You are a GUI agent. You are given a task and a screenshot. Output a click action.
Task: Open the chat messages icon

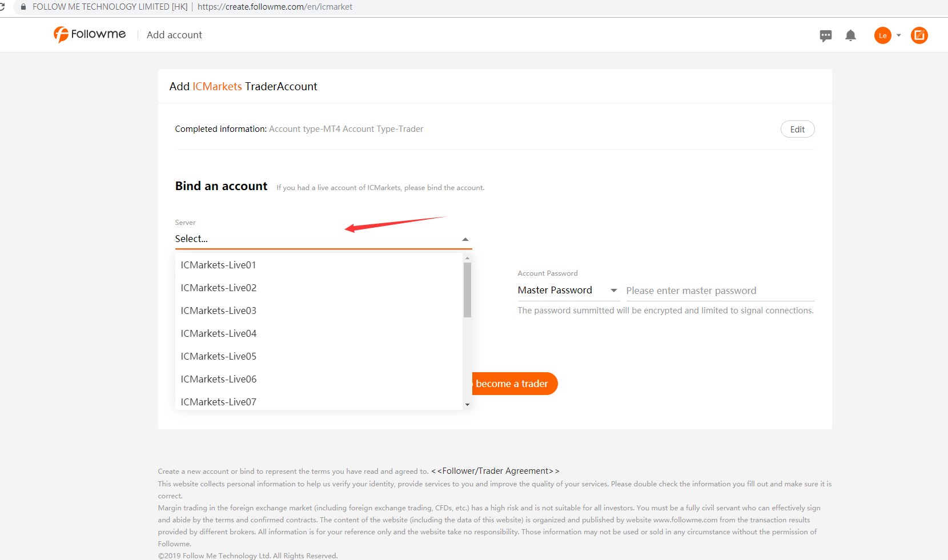(826, 35)
